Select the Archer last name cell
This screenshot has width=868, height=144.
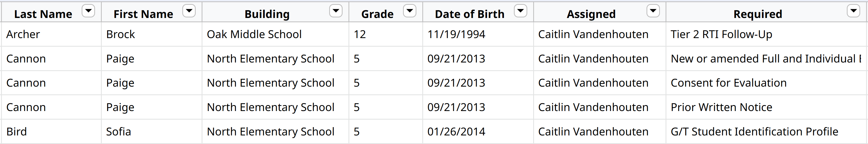(51, 34)
